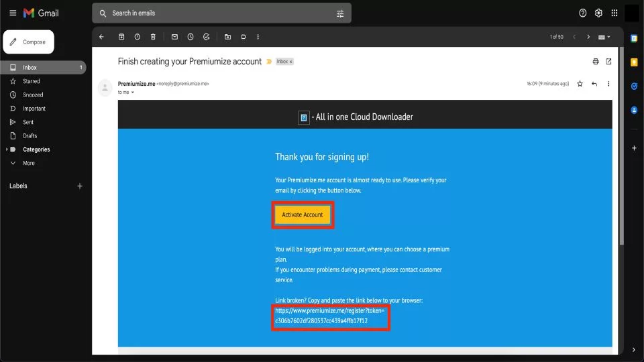Print this email

point(596,62)
